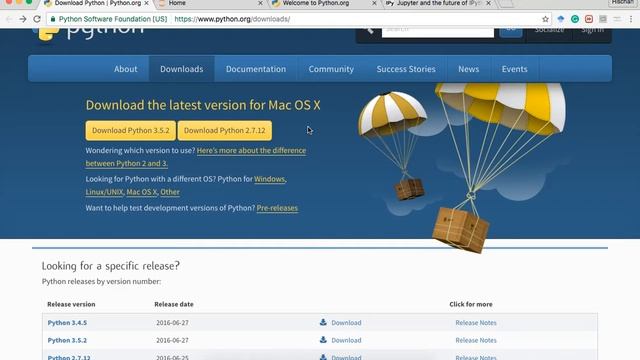Bookmark this page with the star icon
This screenshot has width=640, height=360.
(x=545, y=19)
